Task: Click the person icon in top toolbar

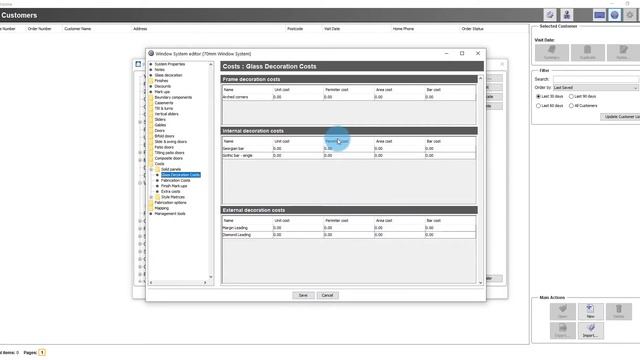Action: click(x=567, y=15)
